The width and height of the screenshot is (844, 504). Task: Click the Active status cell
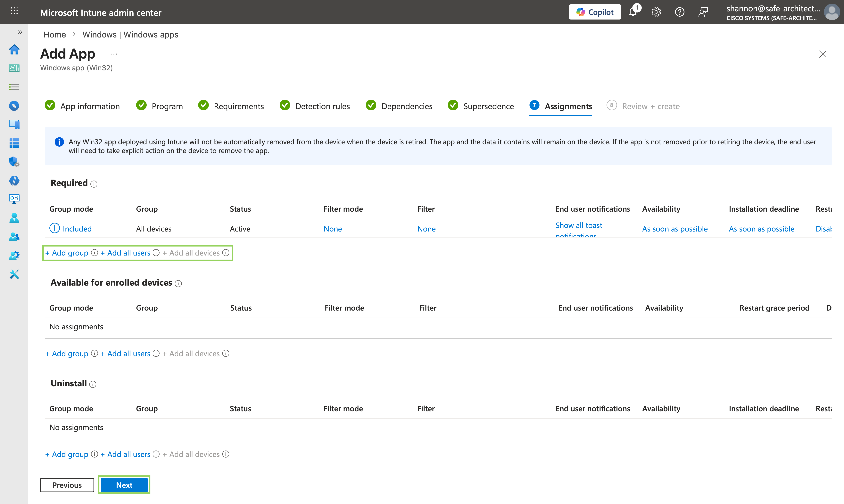[x=240, y=229]
